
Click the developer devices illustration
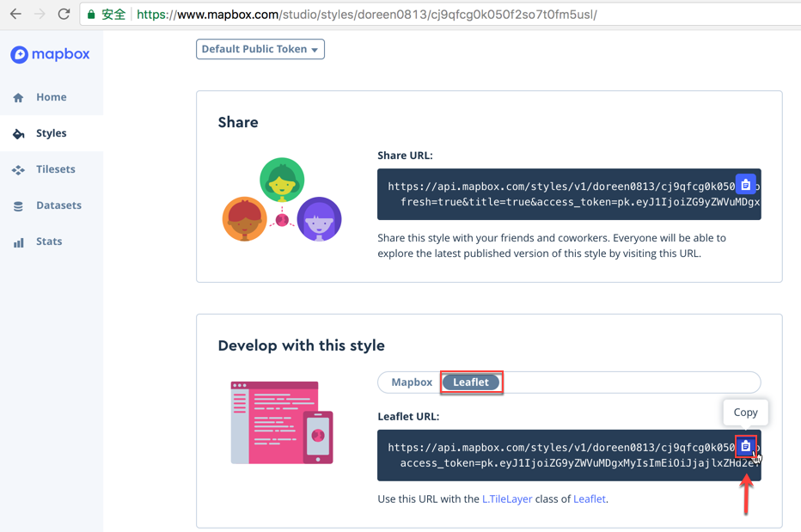(282, 423)
